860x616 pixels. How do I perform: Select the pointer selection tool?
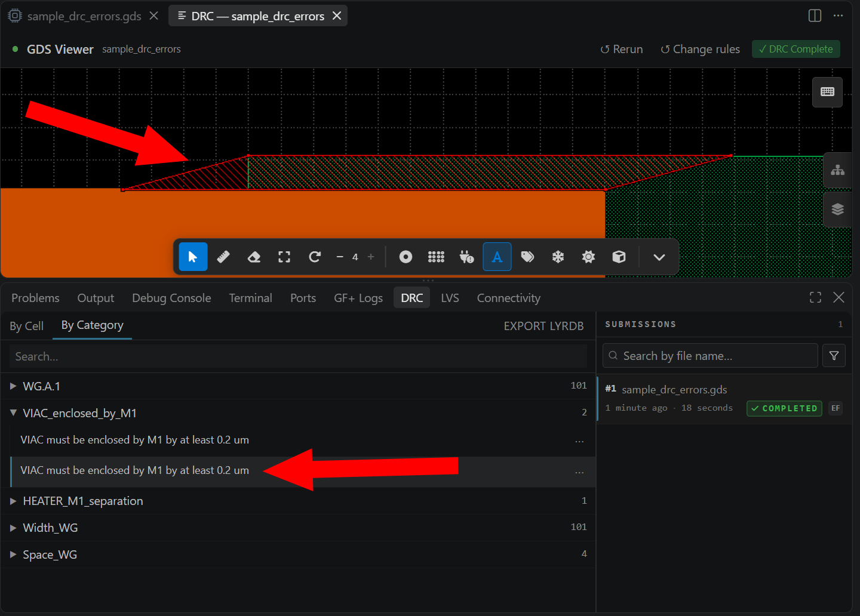[x=193, y=257]
